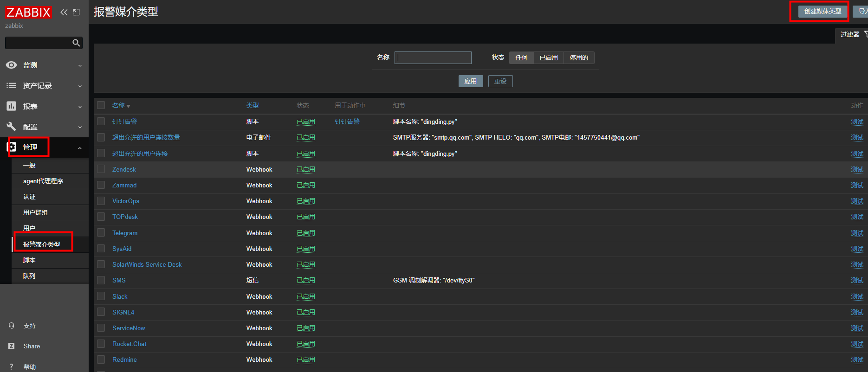
Task: Focus the sidebar search input field
Action: point(39,43)
